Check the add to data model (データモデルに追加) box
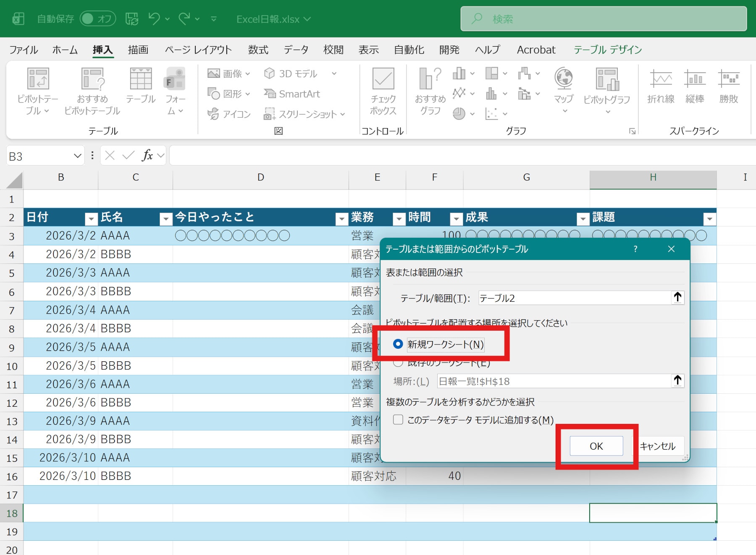The image size is (756, 555). click(398, 420)
